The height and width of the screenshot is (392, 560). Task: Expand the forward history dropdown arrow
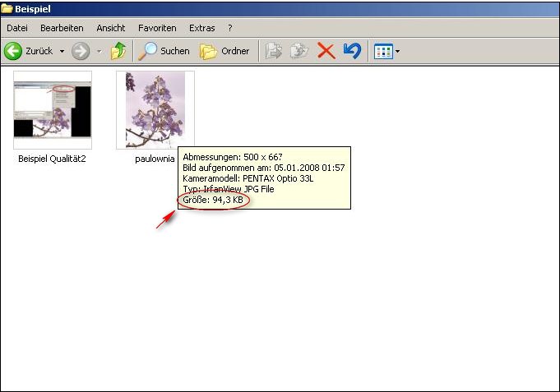99,51
